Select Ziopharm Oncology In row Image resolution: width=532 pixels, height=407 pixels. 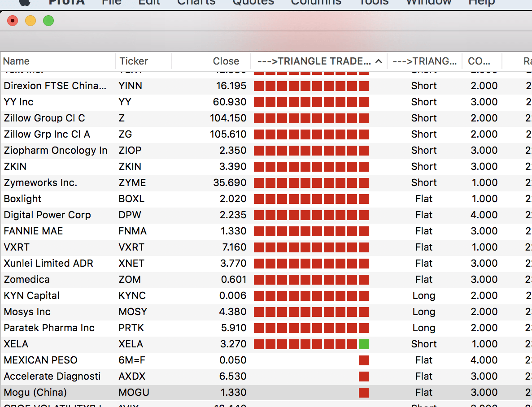click(266, 150)
